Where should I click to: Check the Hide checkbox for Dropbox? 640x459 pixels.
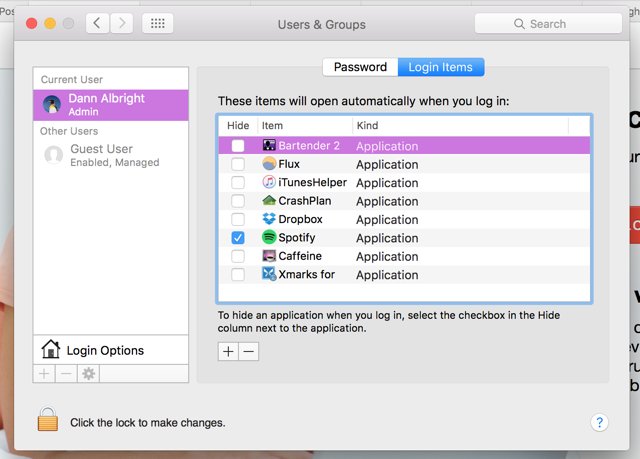pos(238,219)
